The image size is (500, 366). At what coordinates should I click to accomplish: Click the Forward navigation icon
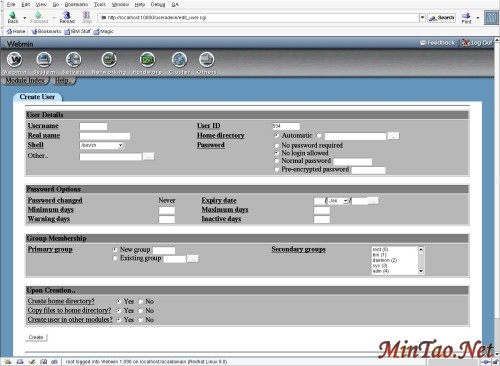39,17
